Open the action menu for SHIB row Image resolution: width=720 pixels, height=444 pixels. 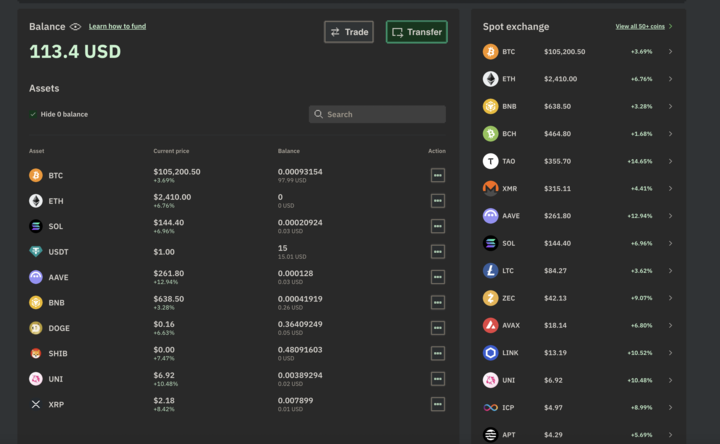tap(438, 353)
